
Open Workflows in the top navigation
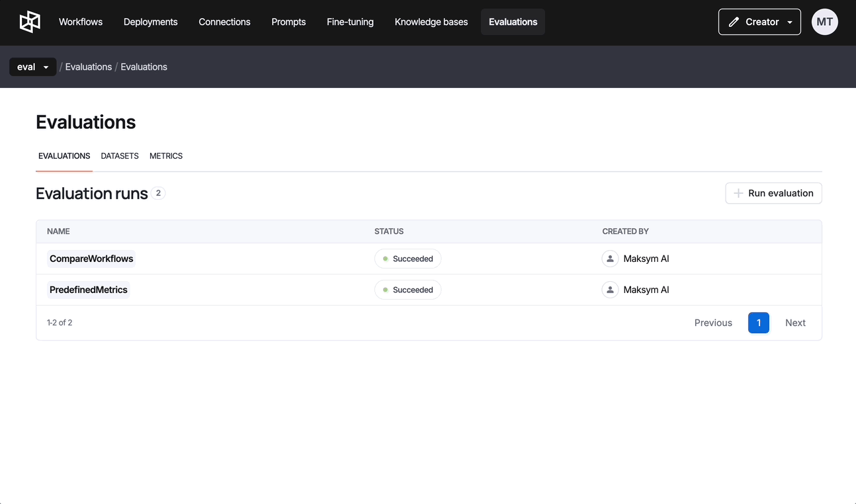point(81,22)
